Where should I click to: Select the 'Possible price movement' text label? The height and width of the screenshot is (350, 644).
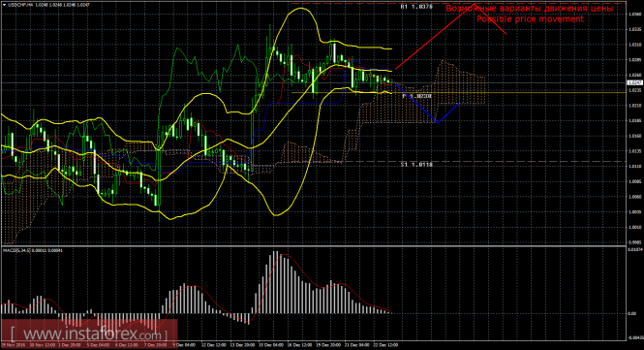(530, 19)
